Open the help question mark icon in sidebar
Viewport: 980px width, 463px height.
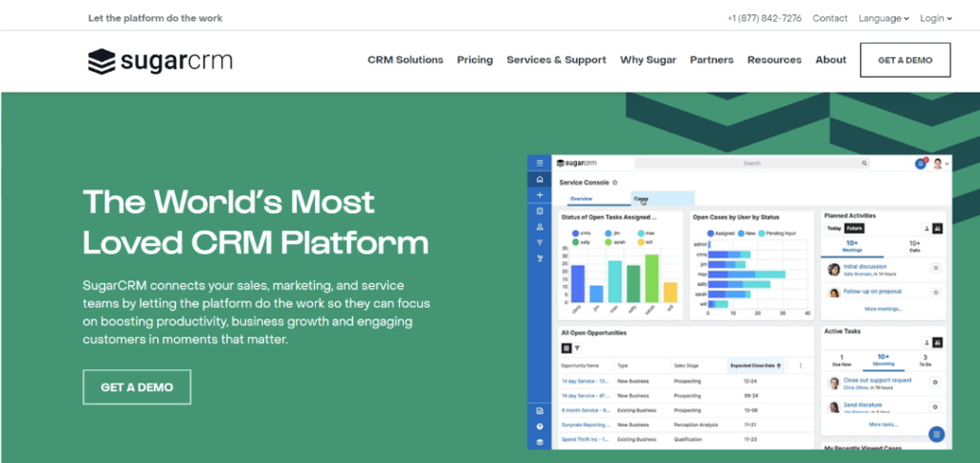click(x=540, y=426)
